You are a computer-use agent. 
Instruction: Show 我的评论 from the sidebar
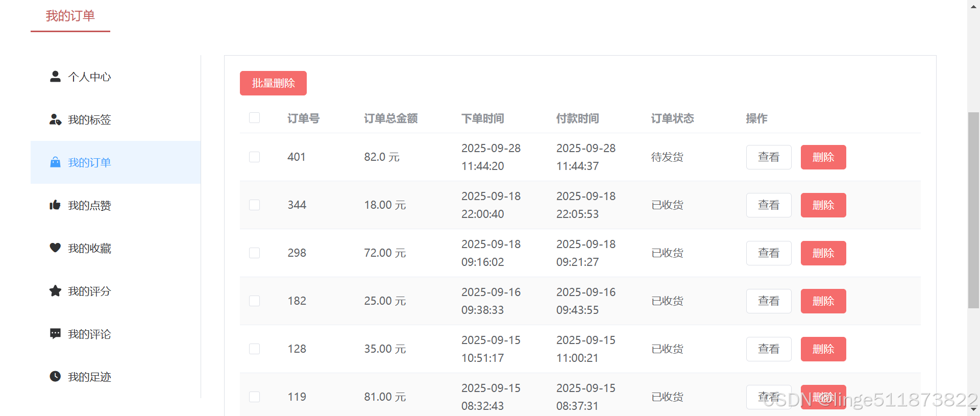[115, 334]
